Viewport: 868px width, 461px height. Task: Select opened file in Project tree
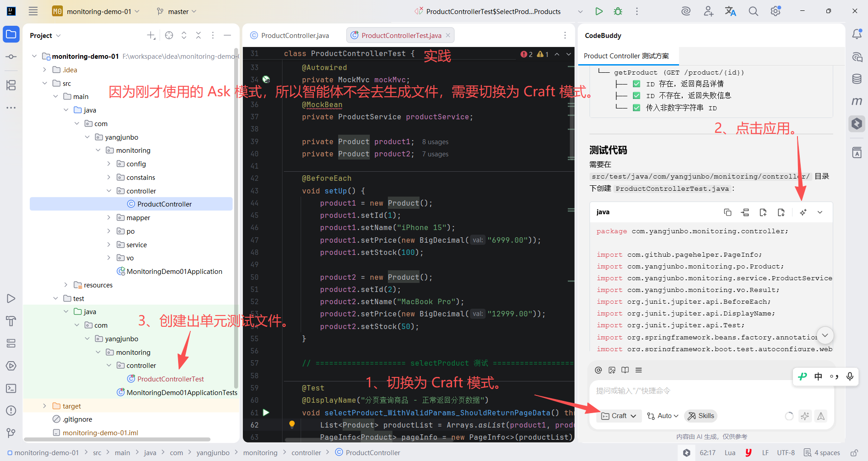[169, 35]
